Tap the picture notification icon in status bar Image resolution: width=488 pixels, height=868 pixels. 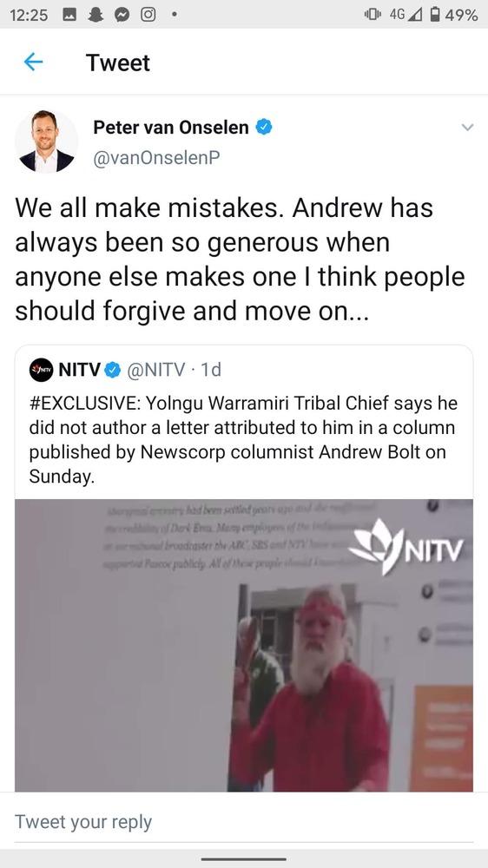(69, 16)
